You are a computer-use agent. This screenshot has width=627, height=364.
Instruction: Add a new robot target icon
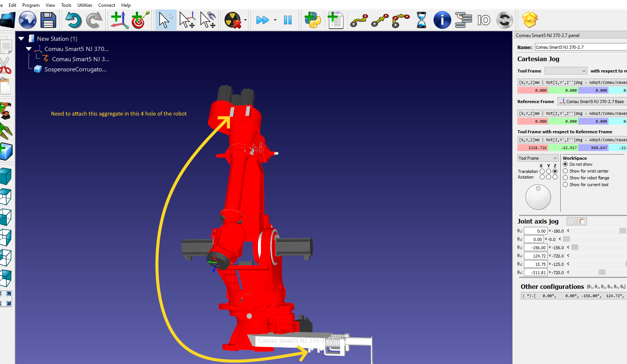[140, 20]
